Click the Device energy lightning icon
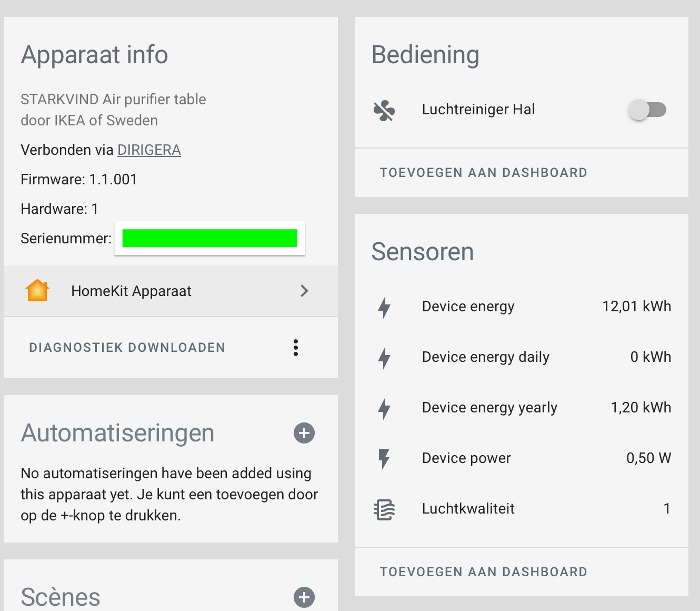This screenshot has width=700, height=611. click(x=384, y=307)
